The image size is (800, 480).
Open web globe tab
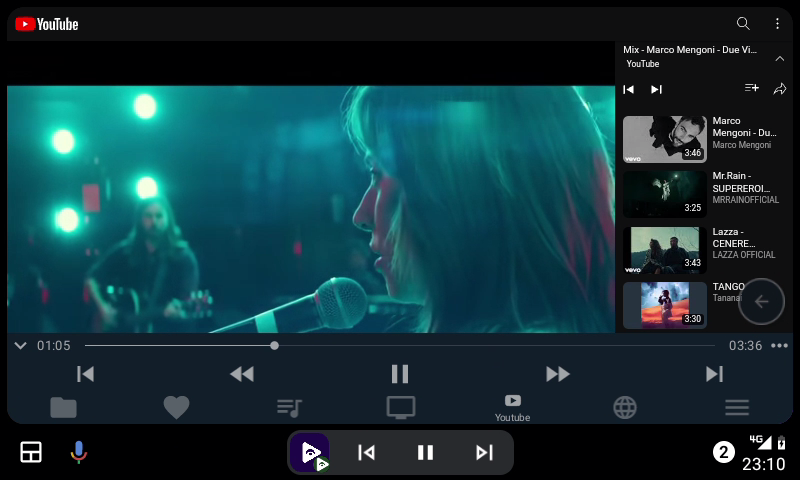(x=625, y=408)
